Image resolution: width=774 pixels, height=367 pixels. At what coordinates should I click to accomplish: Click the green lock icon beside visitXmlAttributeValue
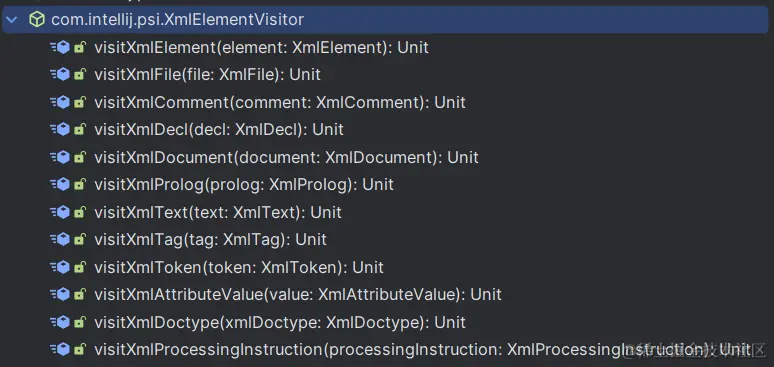tap(79, 295)
